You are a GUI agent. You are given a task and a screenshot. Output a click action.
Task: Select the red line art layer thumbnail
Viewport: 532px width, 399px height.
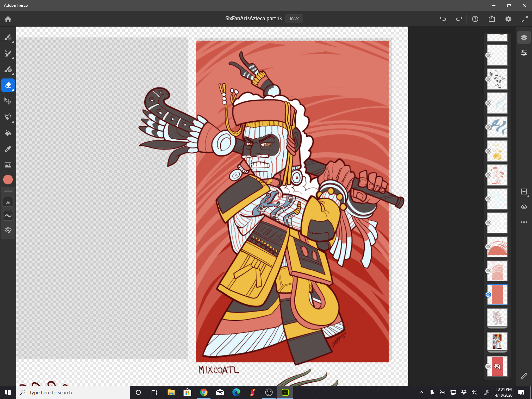pos(497,175)
